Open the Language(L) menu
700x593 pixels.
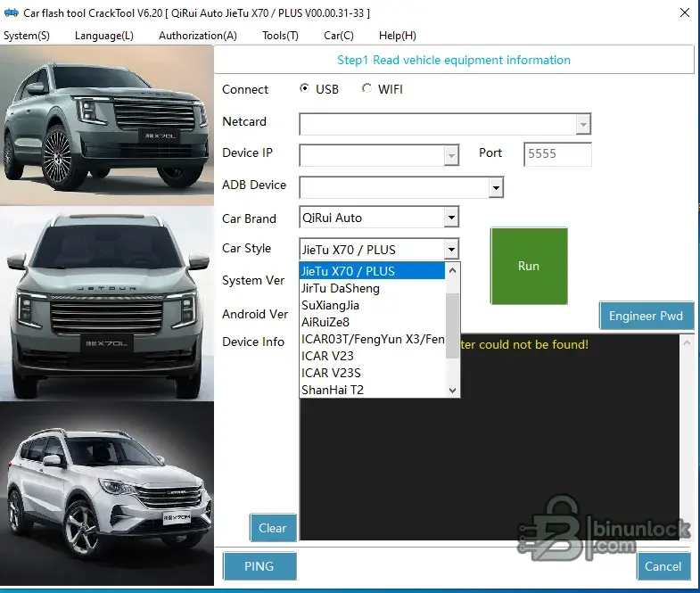click(104, 36)
